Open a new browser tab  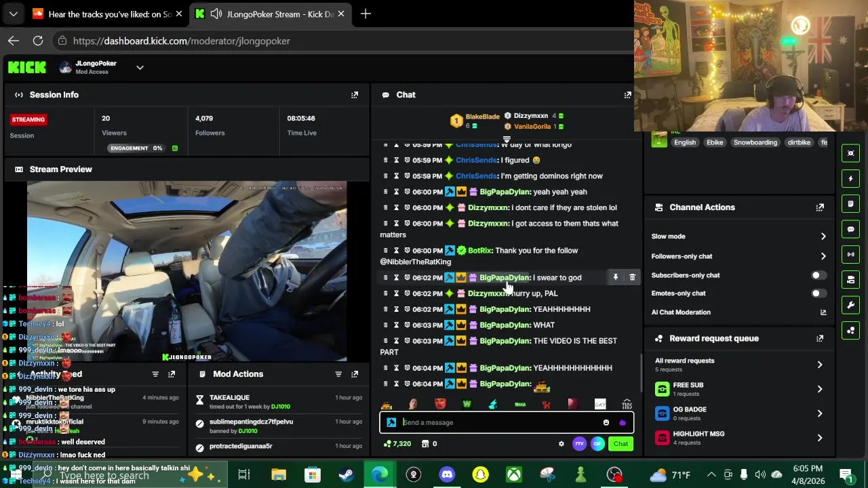[366, 14]
